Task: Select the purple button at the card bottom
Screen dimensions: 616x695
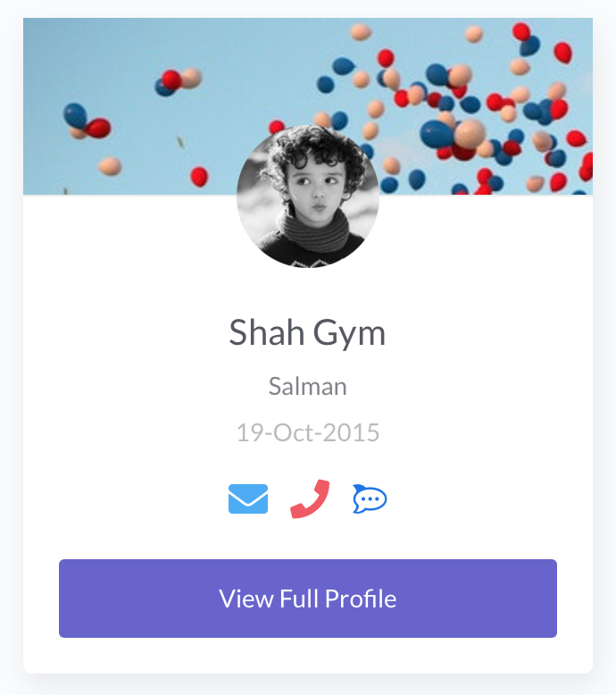Action: pyautogui.click(x=308, y=599)
